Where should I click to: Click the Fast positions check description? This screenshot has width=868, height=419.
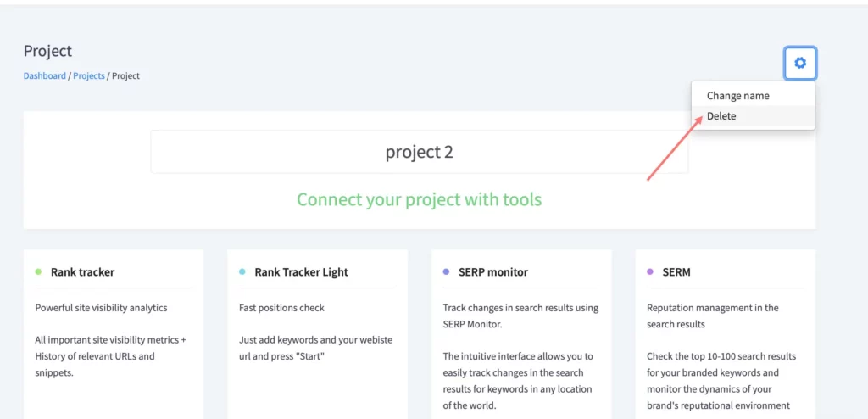coord(281,308)
